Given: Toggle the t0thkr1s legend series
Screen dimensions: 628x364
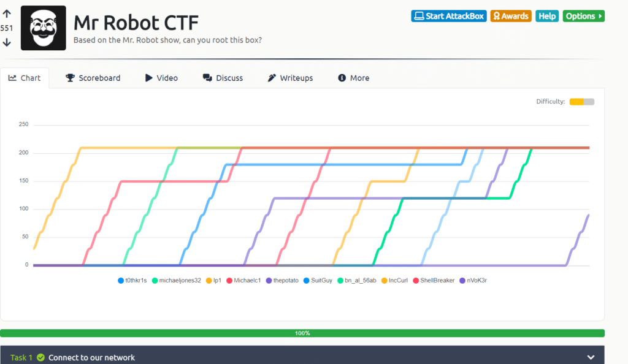Looking at the screenshot, I should (132, 281).
